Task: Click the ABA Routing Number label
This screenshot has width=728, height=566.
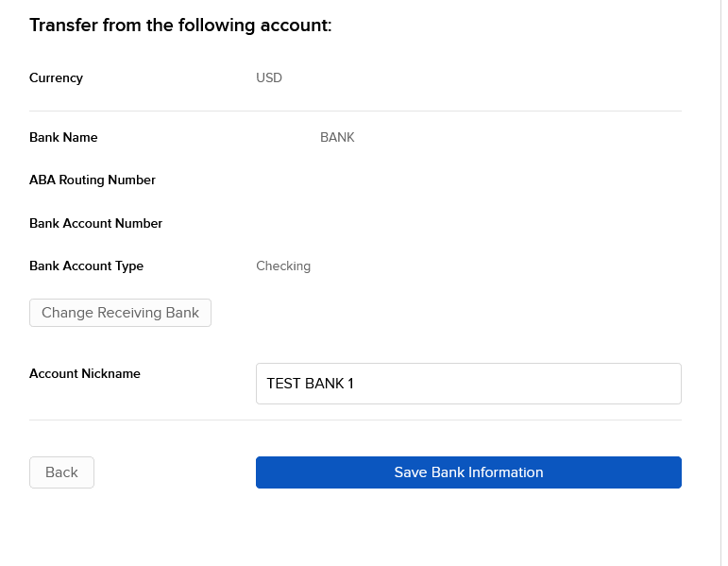Action: click(93, 180)
